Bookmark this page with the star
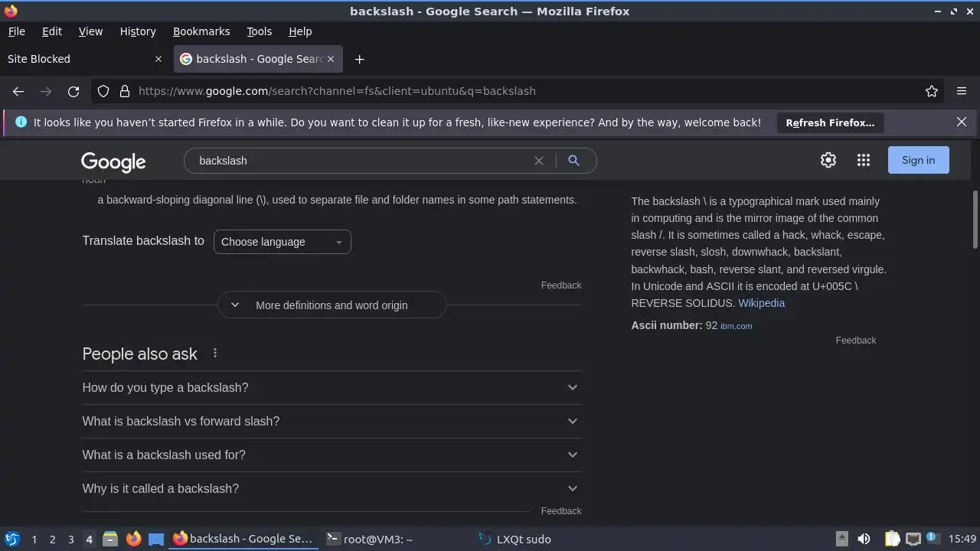Screen dimensions: 980x551 pyautogui.click(x=932, y=91)
